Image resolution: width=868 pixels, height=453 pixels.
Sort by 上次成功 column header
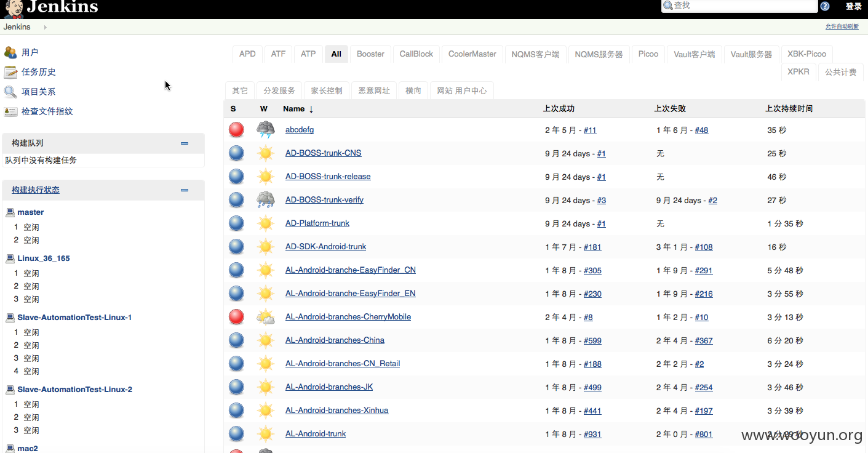pyautogui.click(x=559, y=109)
